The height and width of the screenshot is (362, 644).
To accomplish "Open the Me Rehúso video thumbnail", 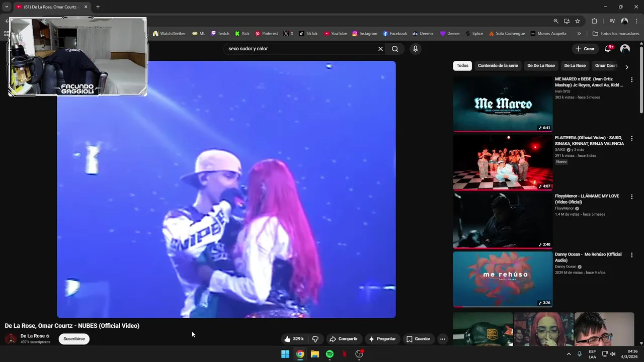I will click(503, 279).
